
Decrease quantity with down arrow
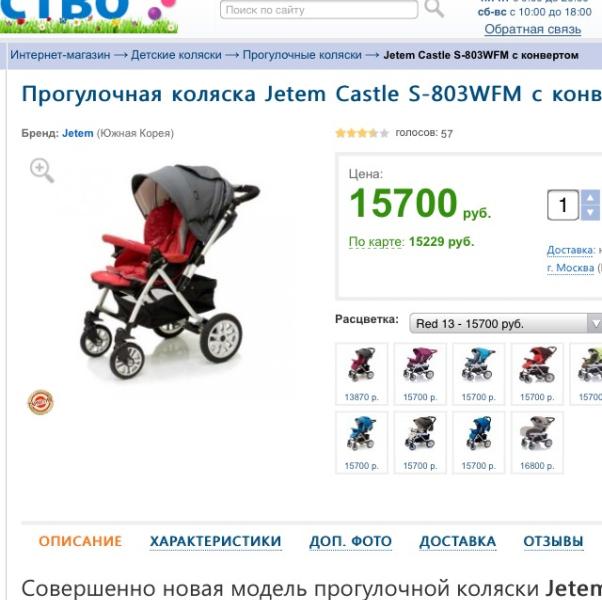[590, 213]
